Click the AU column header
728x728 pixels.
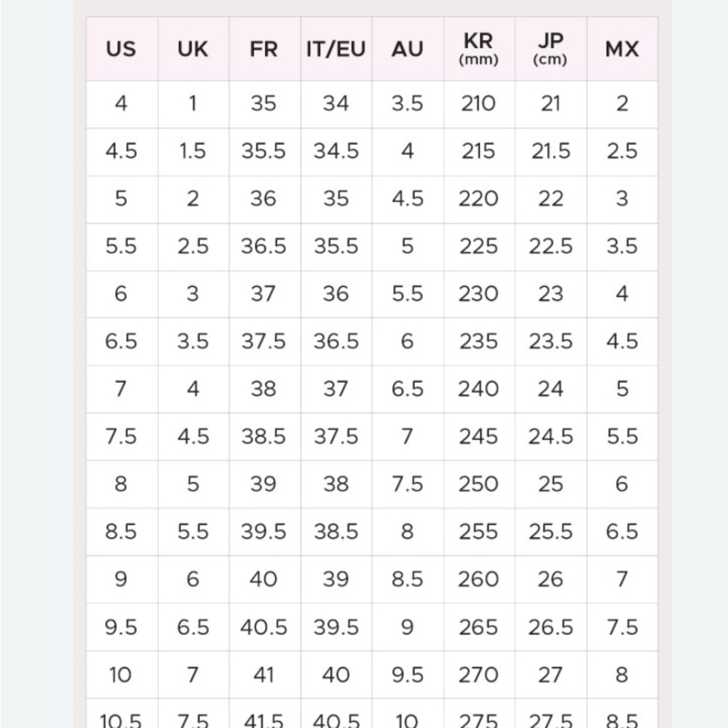point(408,49)
